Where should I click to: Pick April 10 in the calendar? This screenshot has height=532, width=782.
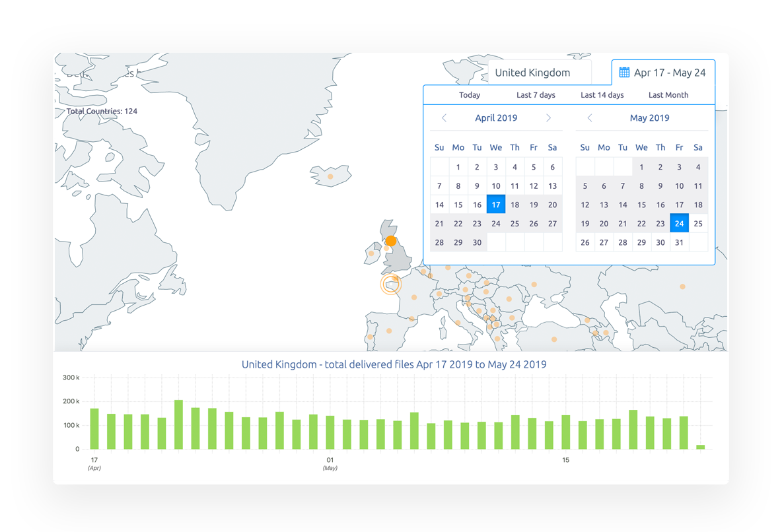[x=496, y=186]
